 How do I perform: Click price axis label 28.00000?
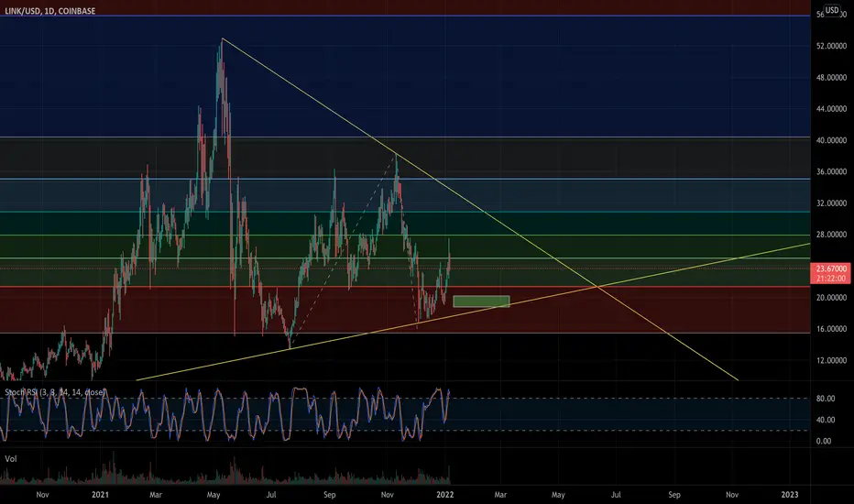pos(832,235)
